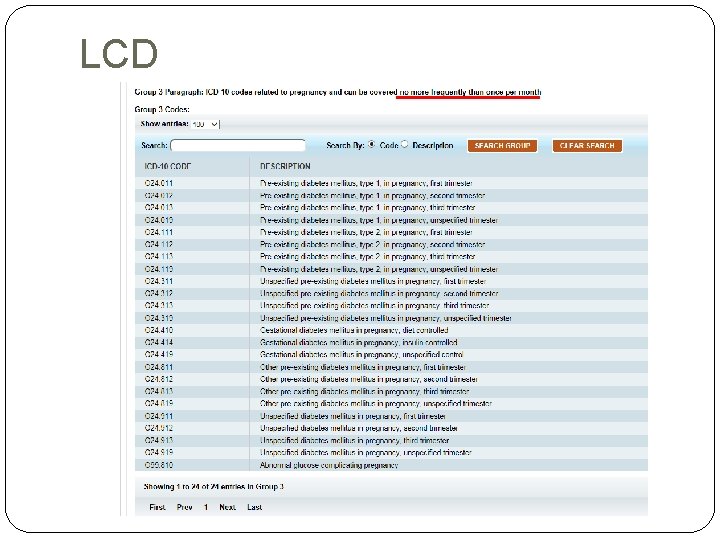The image size is (720, 540).
Task: Sort by Description column header
Action: [x=285, y=166]
